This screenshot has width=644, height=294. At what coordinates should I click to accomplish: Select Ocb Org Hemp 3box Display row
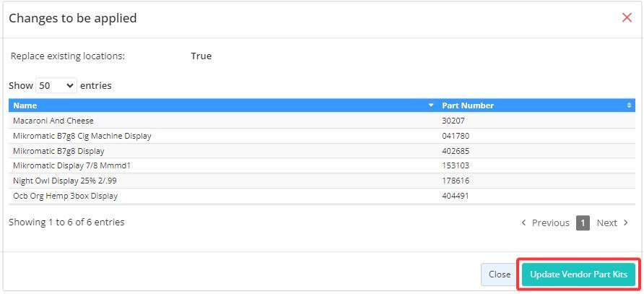click(322, 196)
